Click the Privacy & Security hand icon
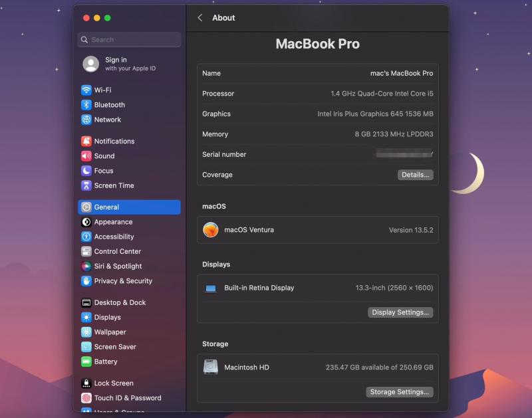This screenshot has width=532, height=418. [86, 280]
